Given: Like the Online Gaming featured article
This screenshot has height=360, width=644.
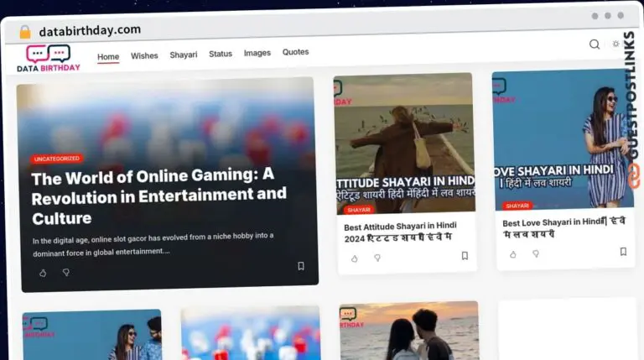Looking at the screenshot, I should click(x=43, y=273).
